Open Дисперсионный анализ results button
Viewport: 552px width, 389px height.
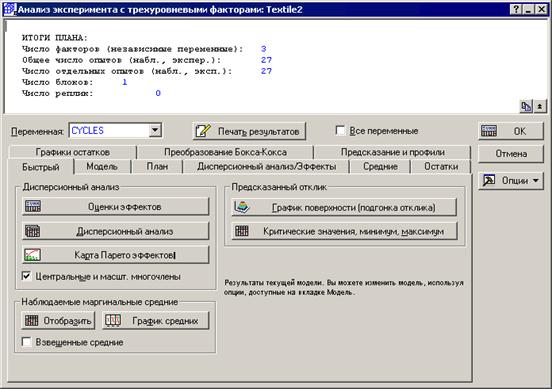[x=115, y=231]
